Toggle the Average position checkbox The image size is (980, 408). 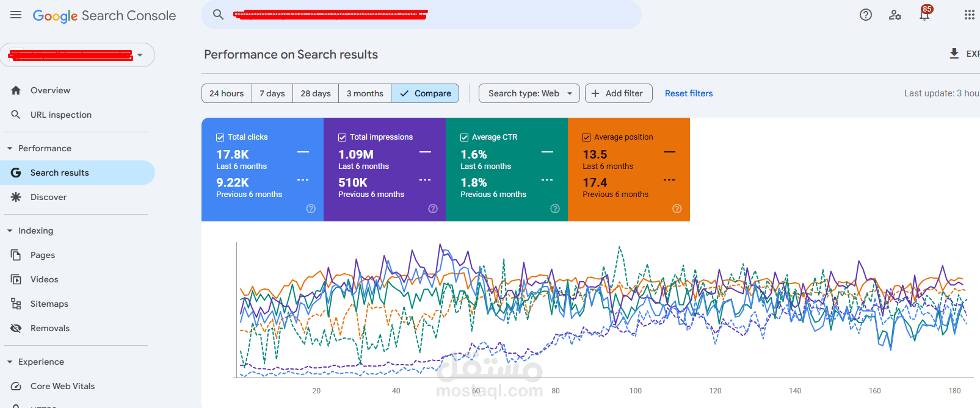click(x=587, y=137)
